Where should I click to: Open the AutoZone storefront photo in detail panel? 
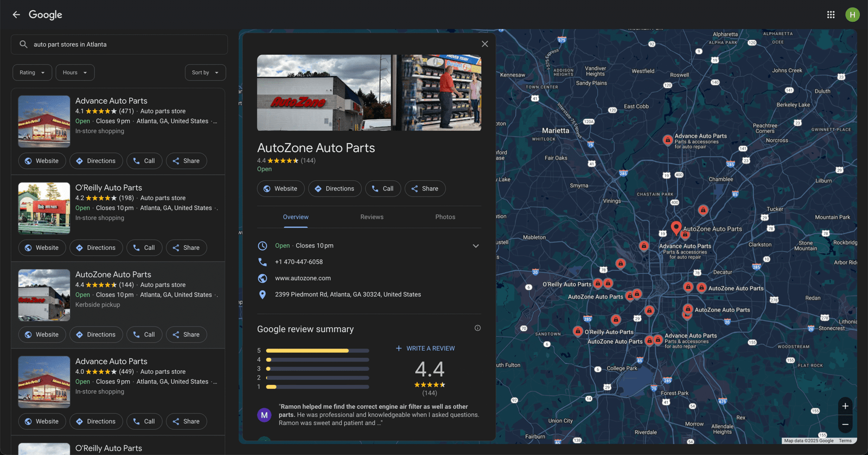pos(324,93)
